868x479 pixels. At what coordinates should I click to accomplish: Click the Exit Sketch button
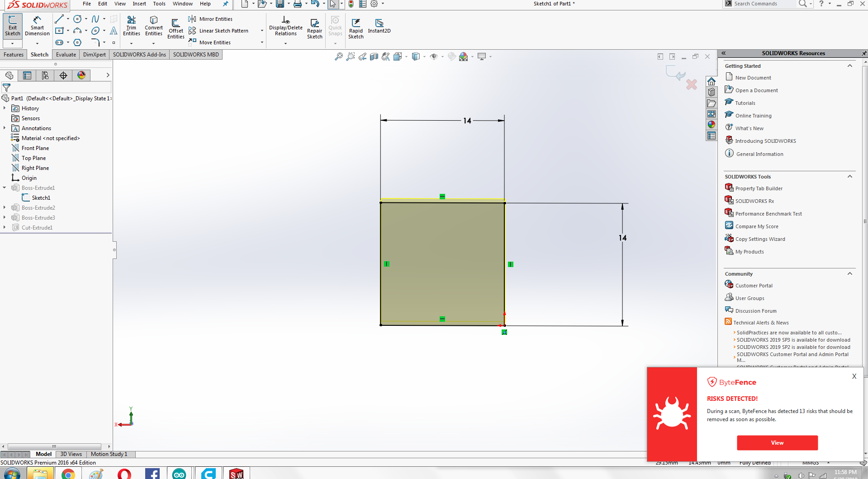(13, 26)
